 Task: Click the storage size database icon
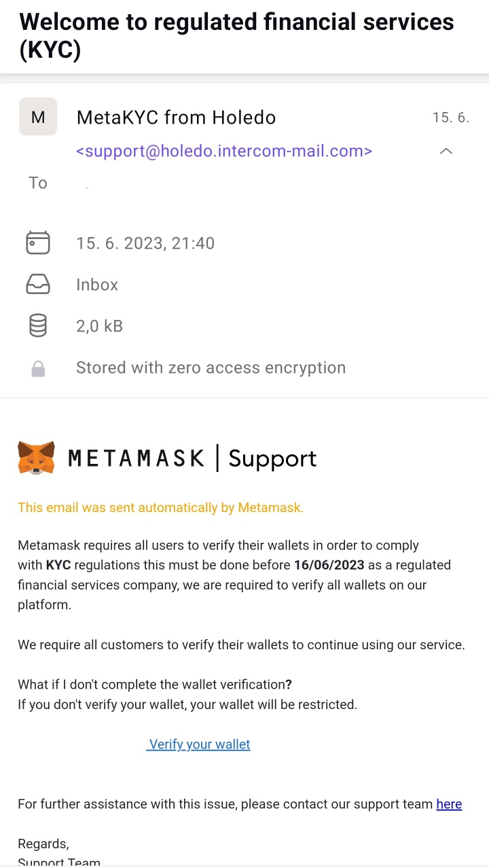tap(38, 326)
